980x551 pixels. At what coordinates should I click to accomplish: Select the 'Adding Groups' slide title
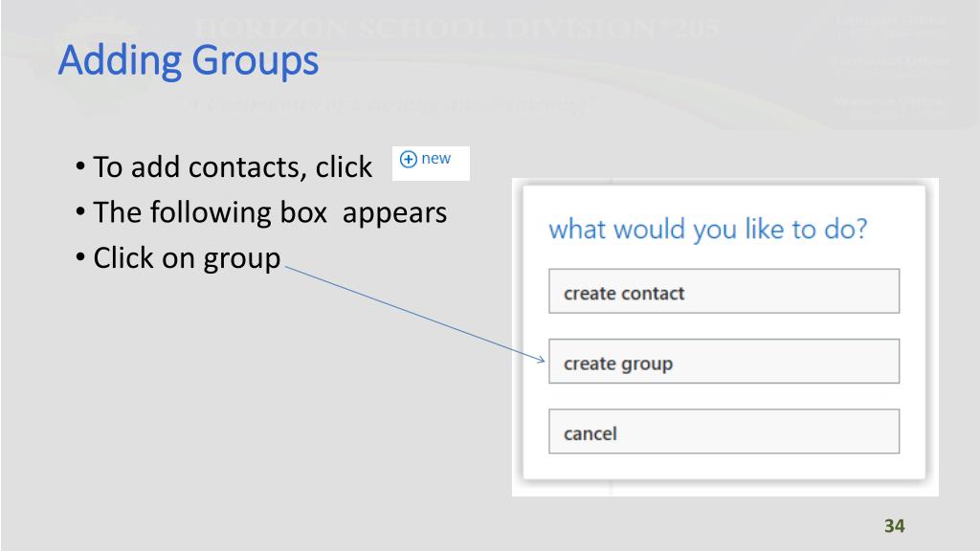tap(189, 60)
